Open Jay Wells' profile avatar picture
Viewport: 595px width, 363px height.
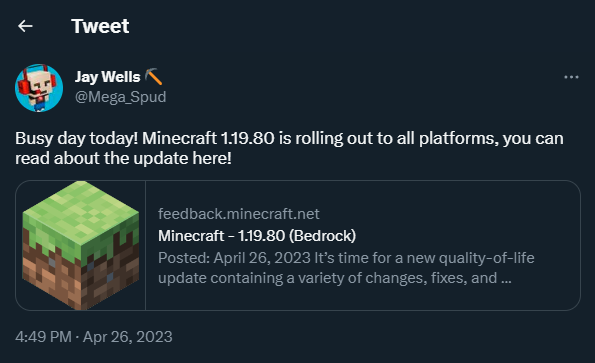point(39,88)
